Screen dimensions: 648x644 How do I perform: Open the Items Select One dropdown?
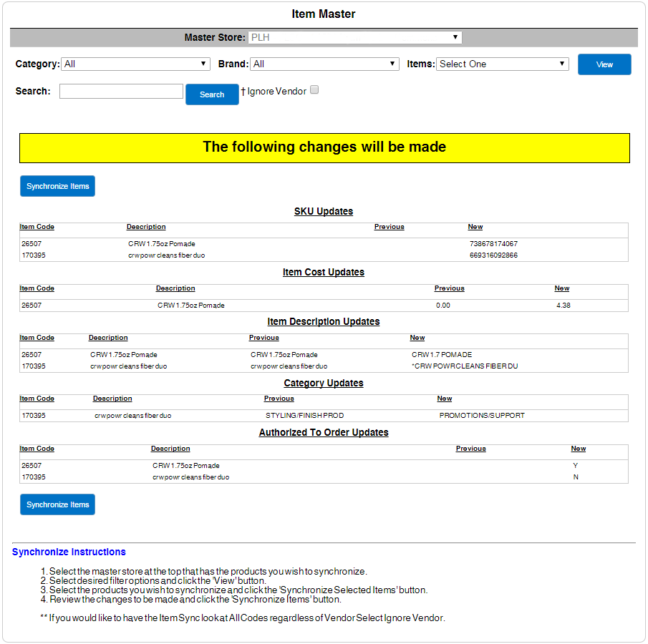[x=503, y=64]
